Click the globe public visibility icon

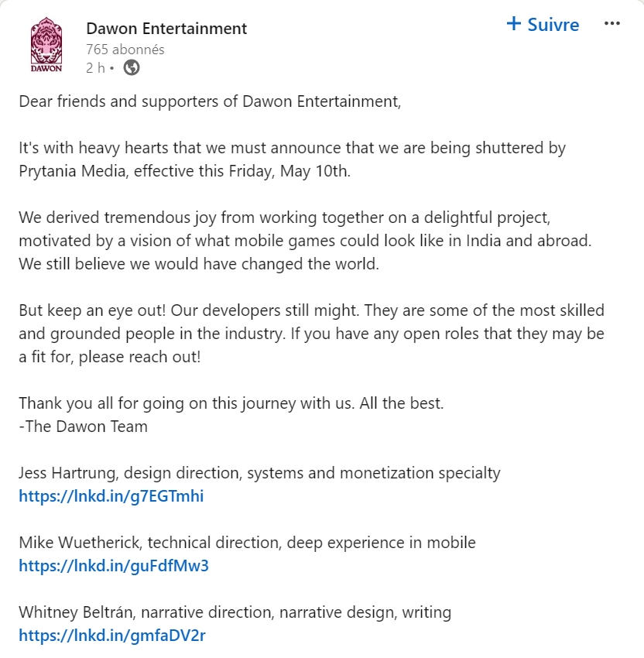[132, 68]
